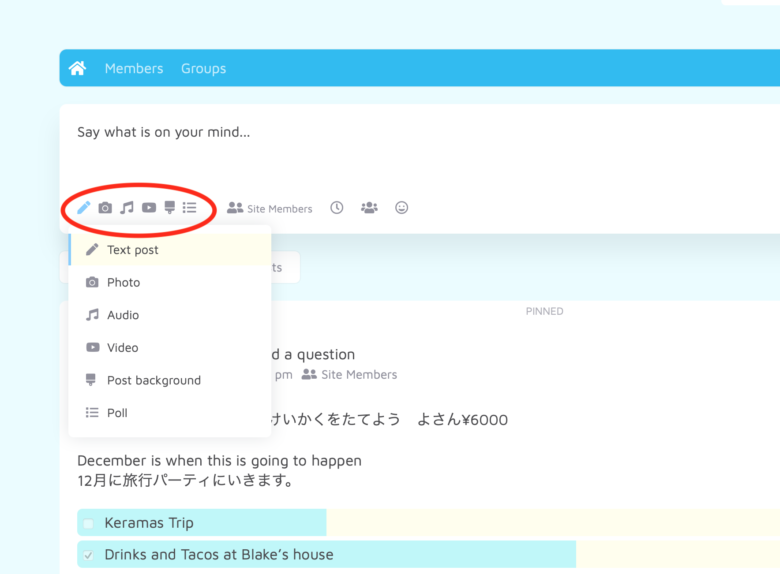Toggle Drinks and Tacos at Blake's house checkbox
This screenshot has height=574, width=780.
(x=88, y=555)
